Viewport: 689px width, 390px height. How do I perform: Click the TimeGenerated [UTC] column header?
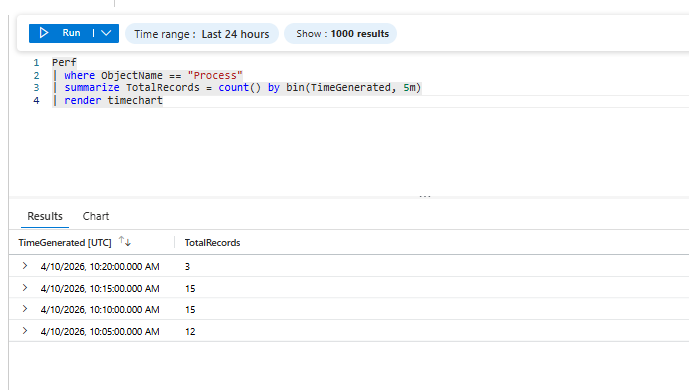[x=65, y=242]
